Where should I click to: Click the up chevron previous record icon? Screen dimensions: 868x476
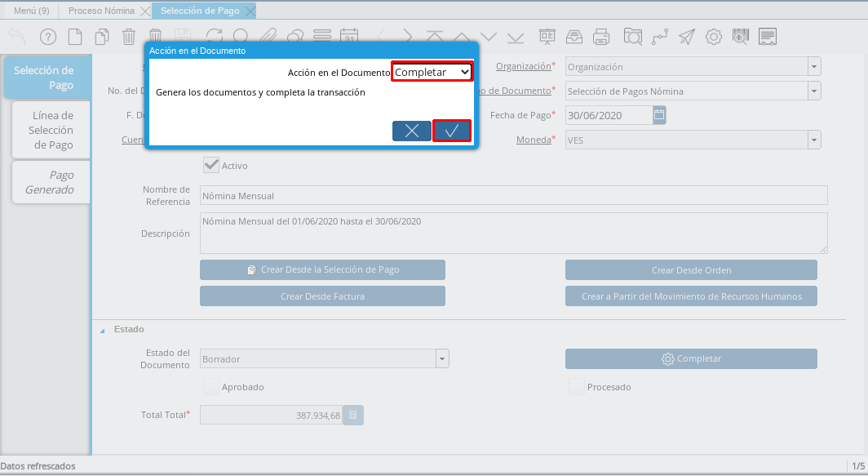462,37
